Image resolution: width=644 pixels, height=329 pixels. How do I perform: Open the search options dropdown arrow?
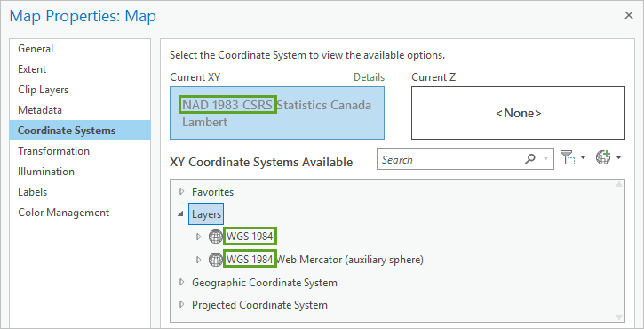(545, 159)
